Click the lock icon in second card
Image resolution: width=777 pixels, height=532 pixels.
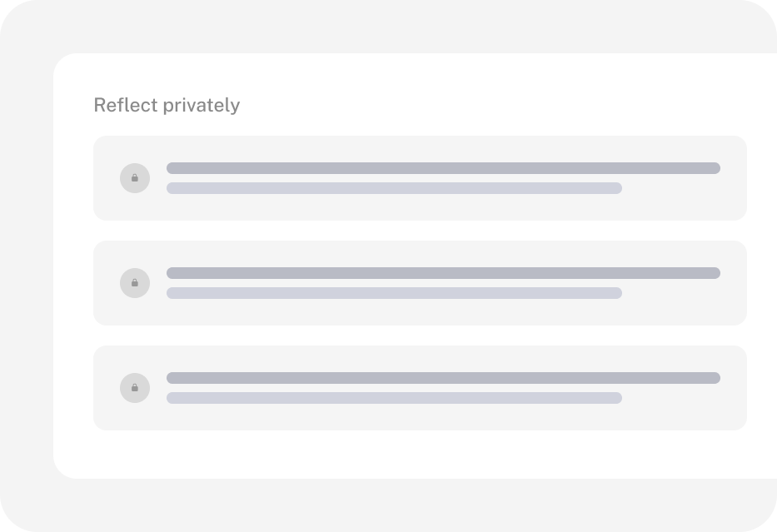click(x=135, y=283)
